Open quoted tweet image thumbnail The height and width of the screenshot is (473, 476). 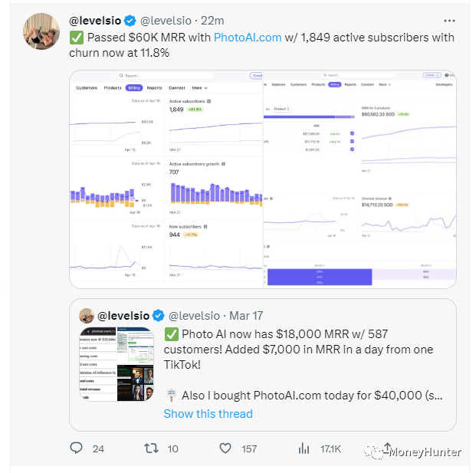[x=116, y=364]
